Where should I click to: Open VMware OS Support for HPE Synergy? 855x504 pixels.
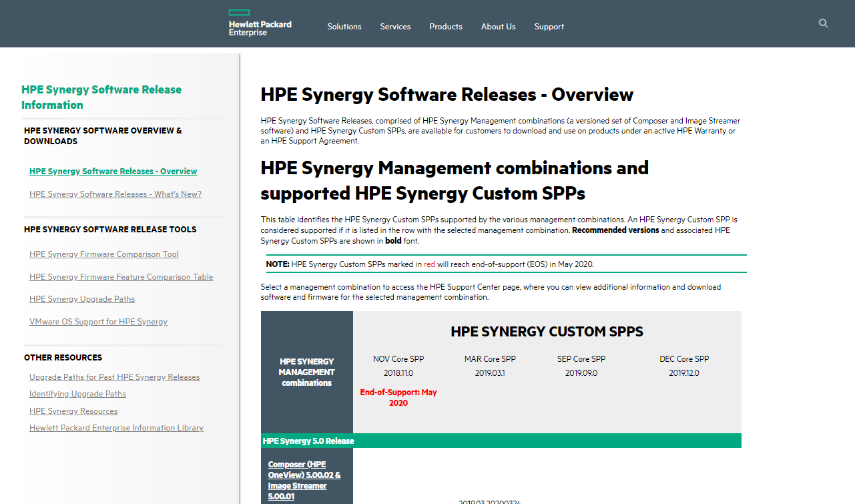click(99, 322)
